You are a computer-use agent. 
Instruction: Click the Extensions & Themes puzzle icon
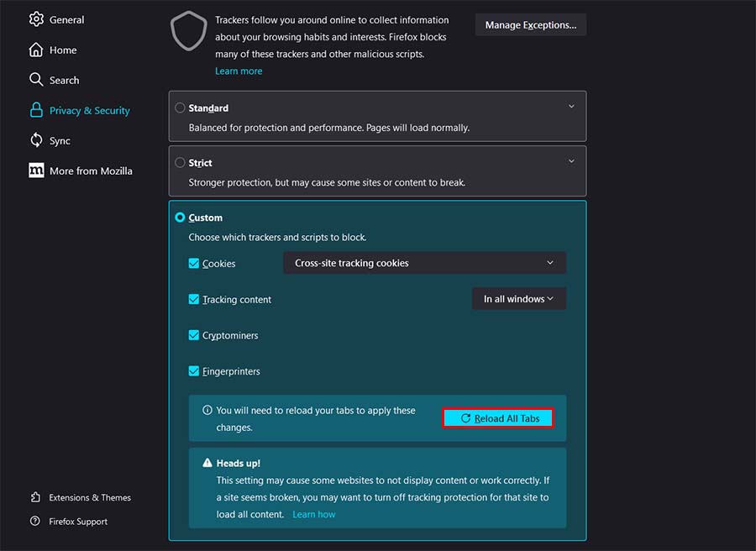point(35,497)
